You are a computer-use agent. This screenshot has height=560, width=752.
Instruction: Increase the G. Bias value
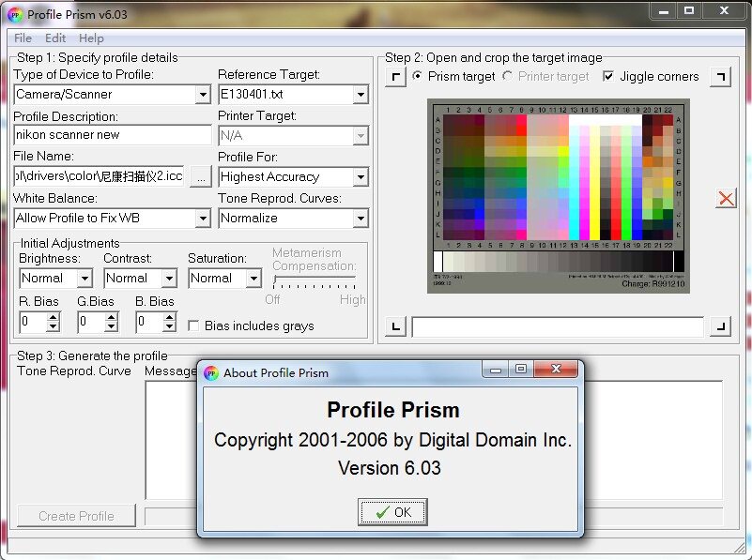(112, 317)
